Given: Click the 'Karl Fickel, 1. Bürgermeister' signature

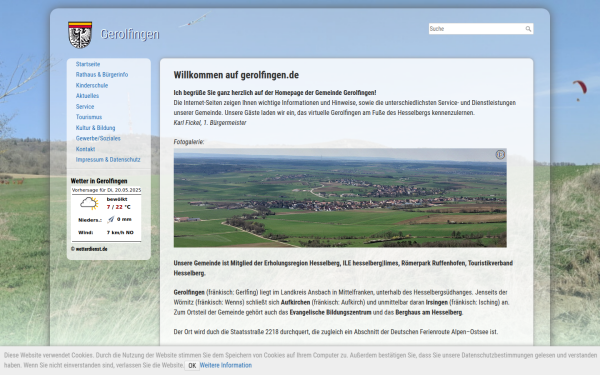Looking at the screenshot, I should tap(210, 123).
